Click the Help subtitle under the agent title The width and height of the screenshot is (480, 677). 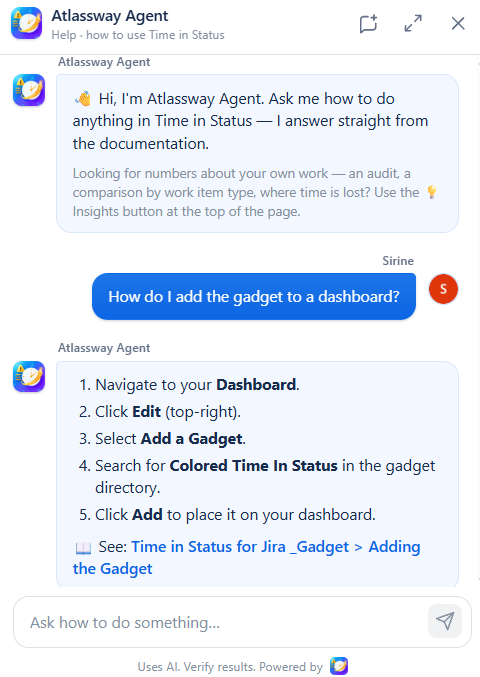[x=138, y=35]
